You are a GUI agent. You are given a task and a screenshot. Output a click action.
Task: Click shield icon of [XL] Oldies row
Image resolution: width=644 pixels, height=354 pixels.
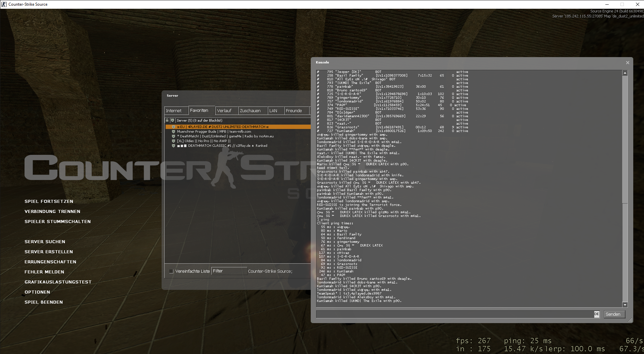(x=173, y=141)
